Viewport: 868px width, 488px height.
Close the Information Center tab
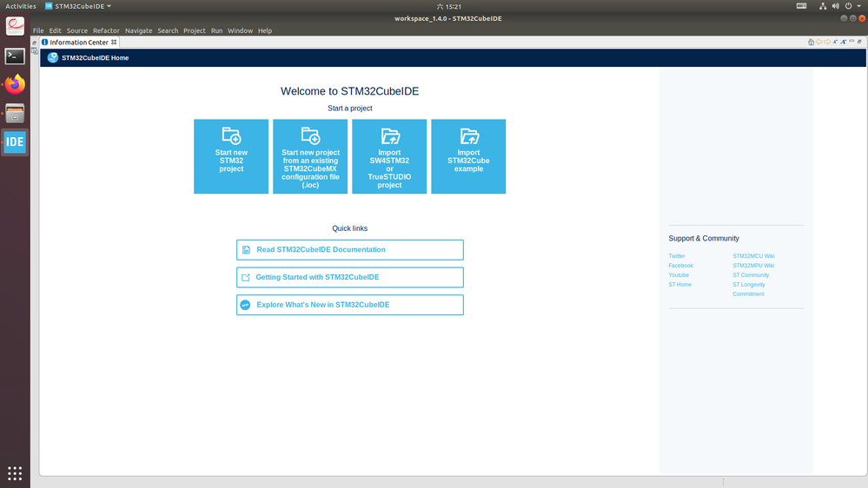pyautogui.click(x=114, y=42)
